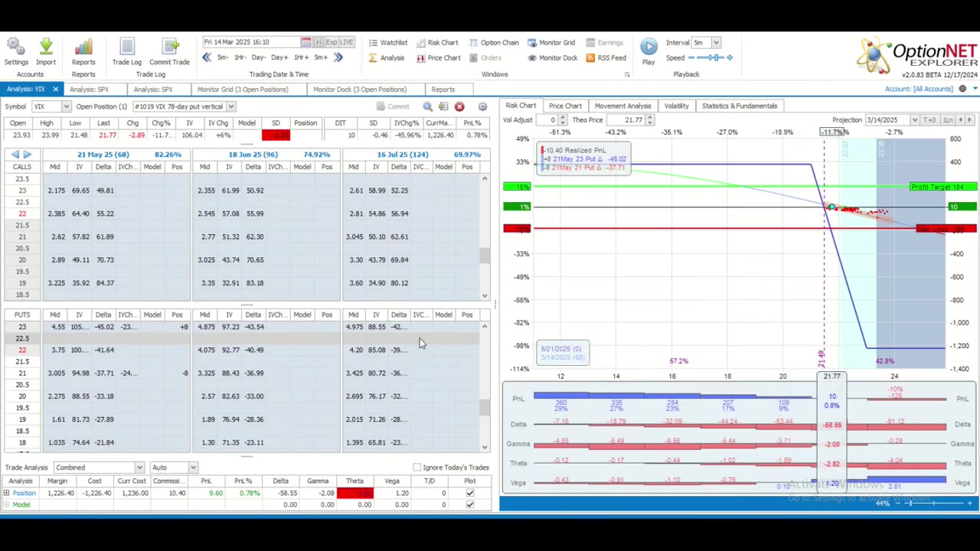
Task: Click the Commit Trade icon
Action: pos(169,51)
